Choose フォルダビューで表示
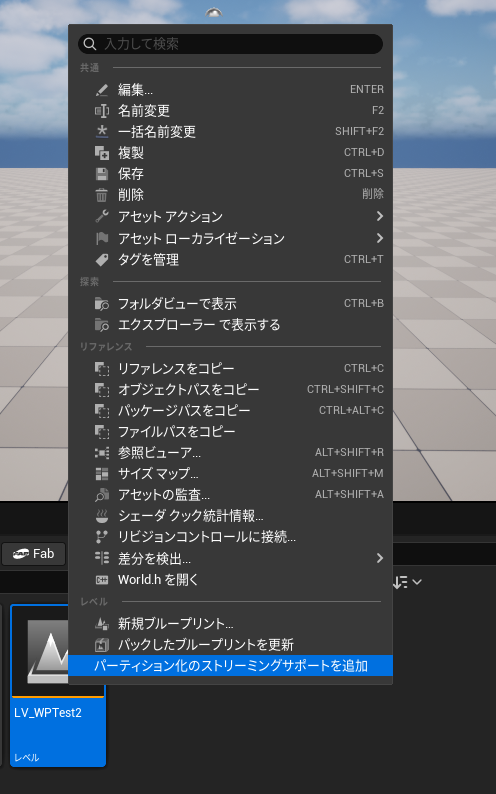Screen dimensions: 496x794 point(230,304)
